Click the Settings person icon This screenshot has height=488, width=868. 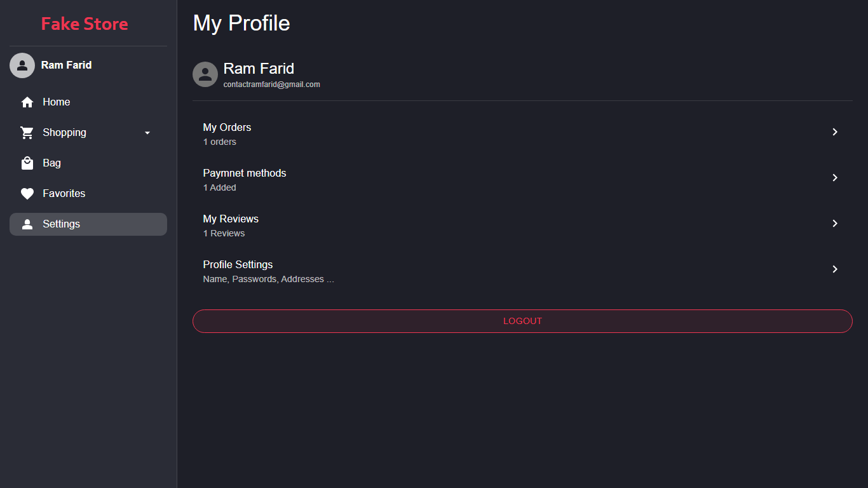tap(27, 224)
